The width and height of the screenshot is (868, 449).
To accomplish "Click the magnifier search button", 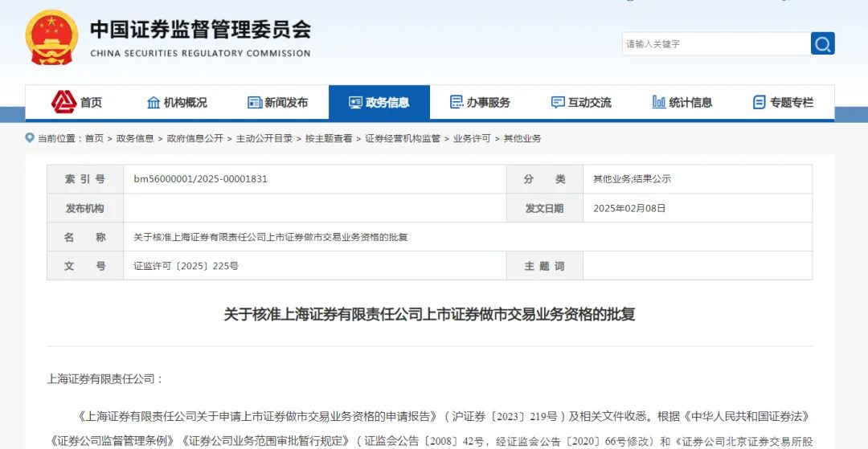I will [822, 43].
